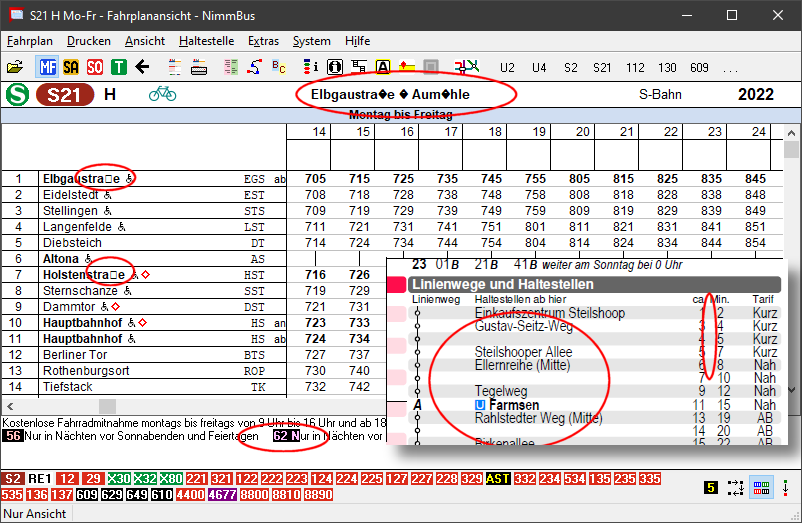Click the horizontal scrollbar left arrow

9,406
